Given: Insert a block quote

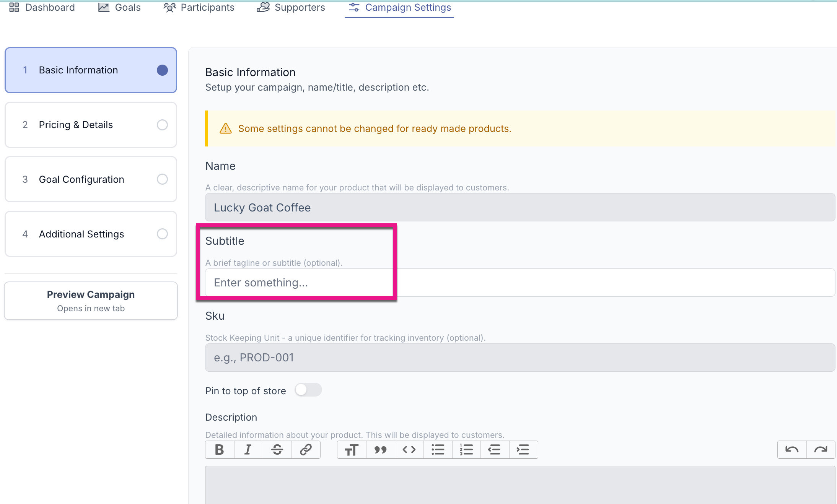Looking at the screenshot, I should (380, 450).
